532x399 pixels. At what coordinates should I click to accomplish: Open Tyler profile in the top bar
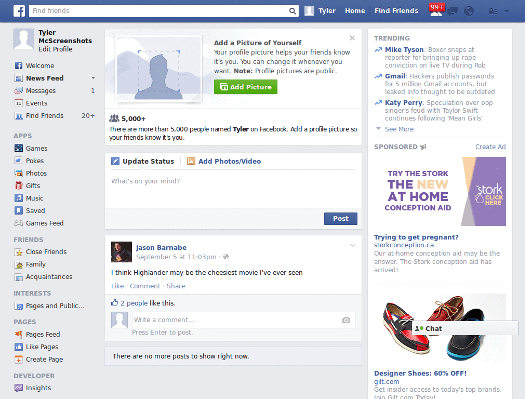pos(320,11)
